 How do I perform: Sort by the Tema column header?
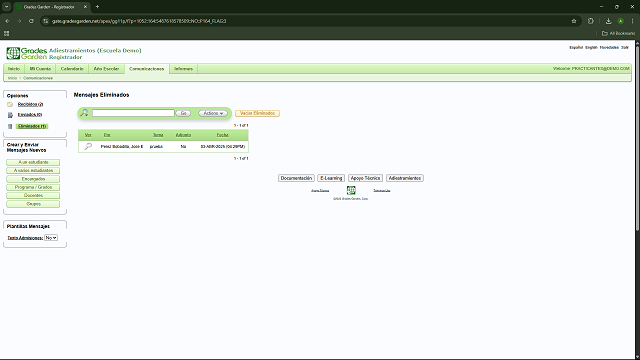[x=158, y=135]
